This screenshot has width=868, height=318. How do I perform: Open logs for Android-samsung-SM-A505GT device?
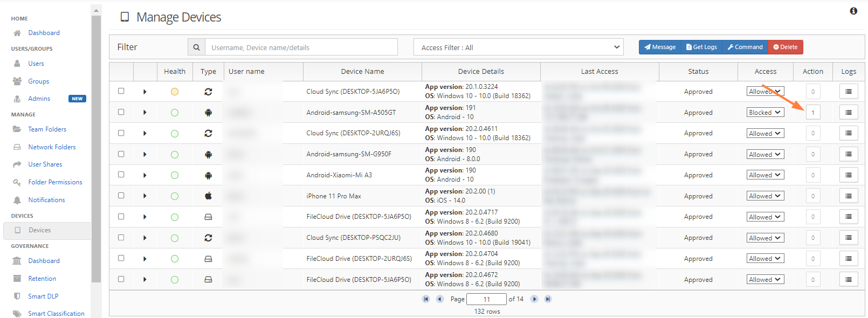tap(848, 113)
